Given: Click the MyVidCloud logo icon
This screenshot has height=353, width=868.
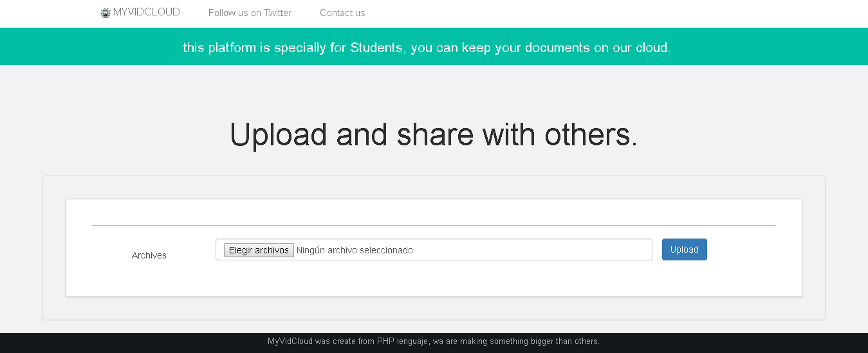Looking at the screenshot, I should pos(106,13).
